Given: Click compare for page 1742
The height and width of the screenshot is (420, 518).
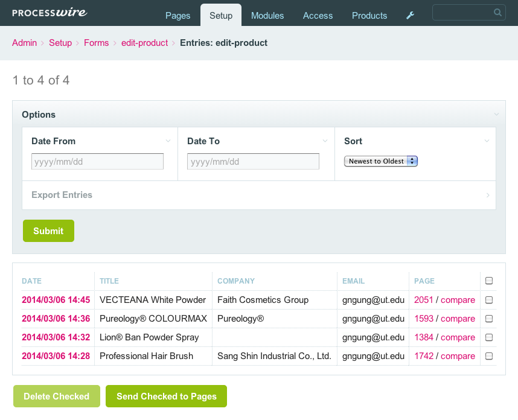Looking at the screenshot, I should (x=458, y=356).
